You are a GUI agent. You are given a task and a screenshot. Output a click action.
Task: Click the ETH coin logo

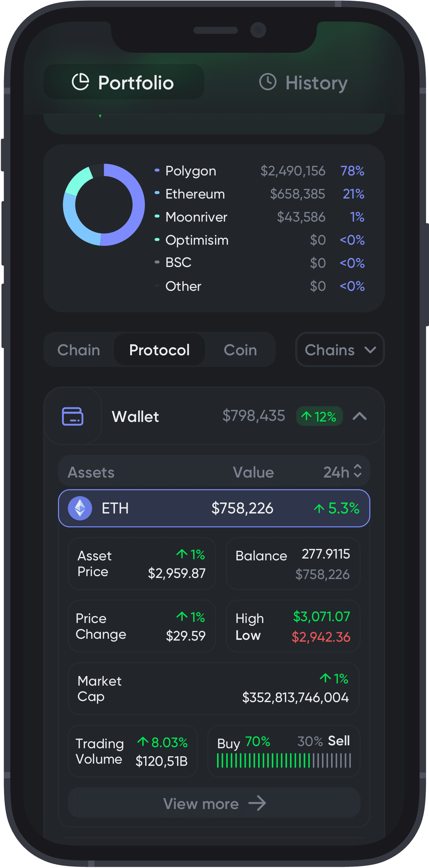point(80,508)
